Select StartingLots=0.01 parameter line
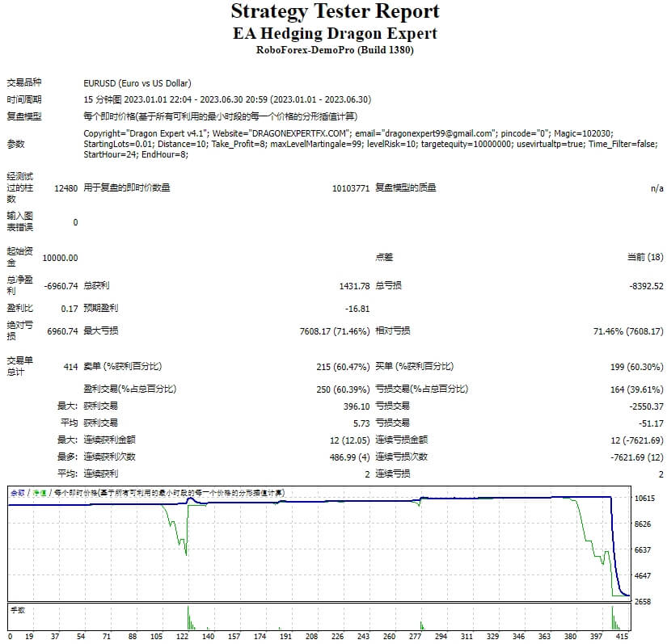Image resolution: width=667 pixels, height=644 pixels. tap(370, 144)
